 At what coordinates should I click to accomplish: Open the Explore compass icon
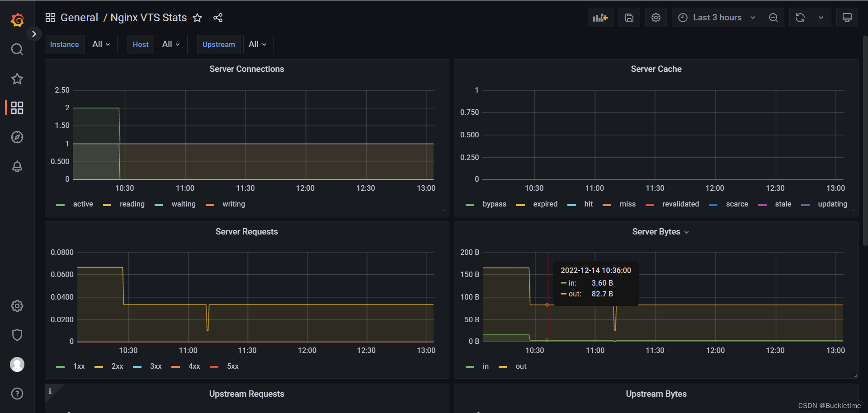(x=17, y=137)
